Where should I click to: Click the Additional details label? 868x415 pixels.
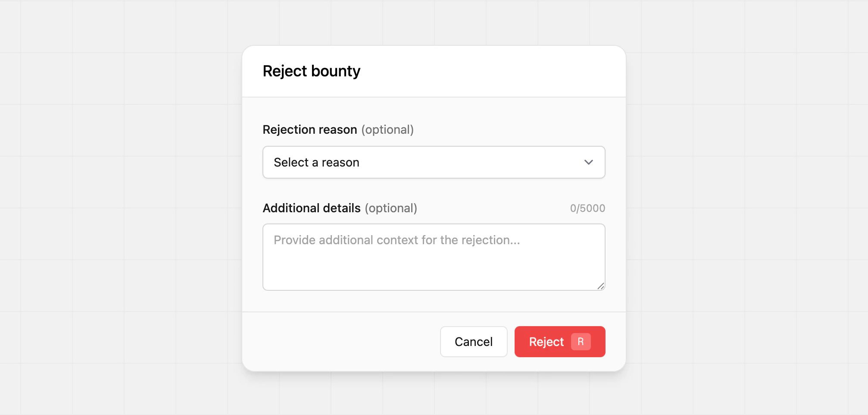pyautogui.click(x=312, y=208)
